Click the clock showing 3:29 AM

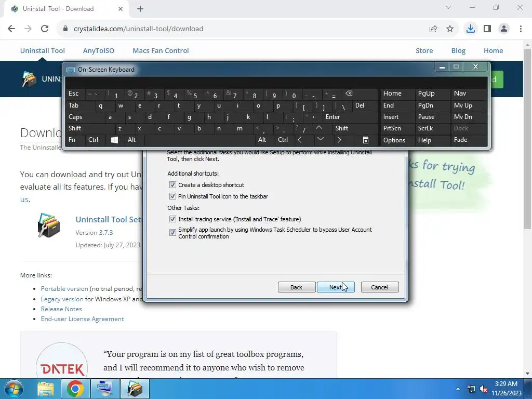click(x=506, y=384)
